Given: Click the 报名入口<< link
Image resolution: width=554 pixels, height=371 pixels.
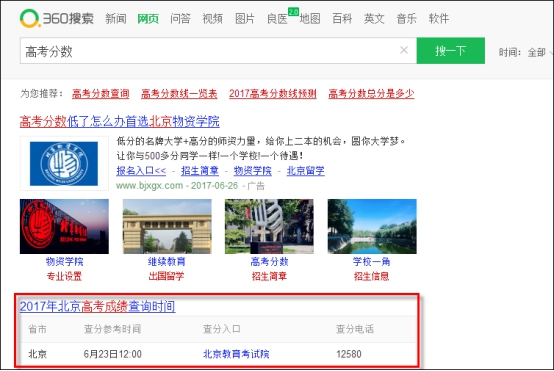Looking at the screenshot, I should (141, 171).
